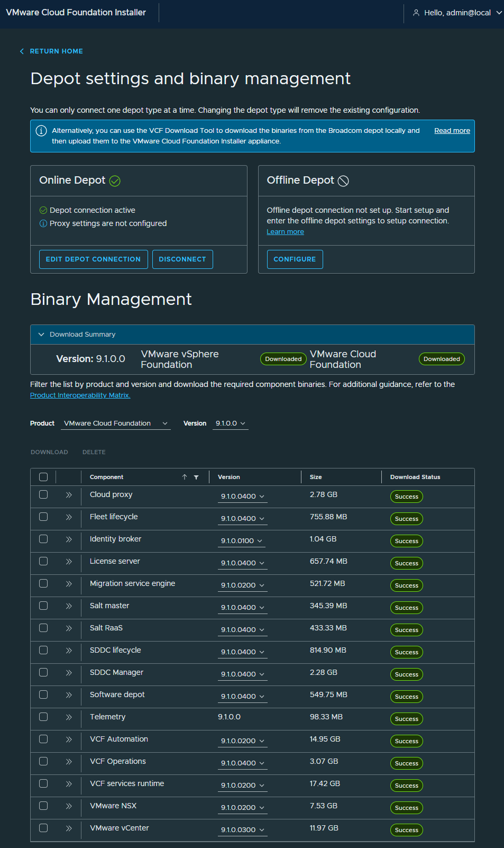The height and width of the screenshot is (848, 504).
Task: Check the Salt master checkbox
Action: pos(43,606)
